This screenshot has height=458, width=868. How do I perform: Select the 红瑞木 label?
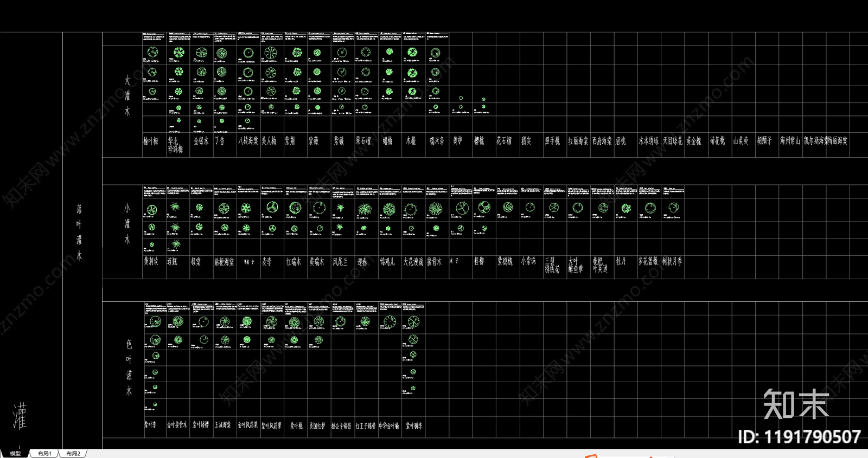click(293, 262)
